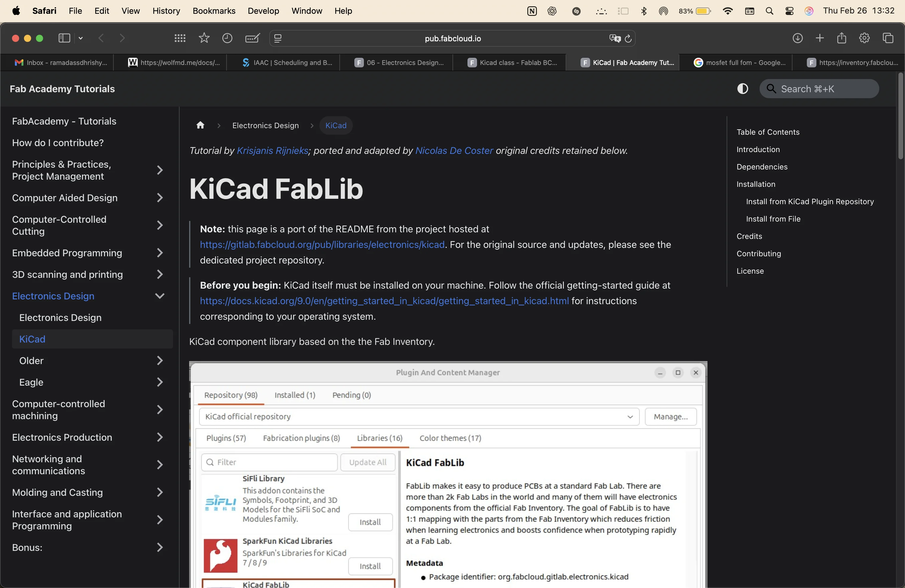Expand the Older sidebar subsection

(160, 360)
